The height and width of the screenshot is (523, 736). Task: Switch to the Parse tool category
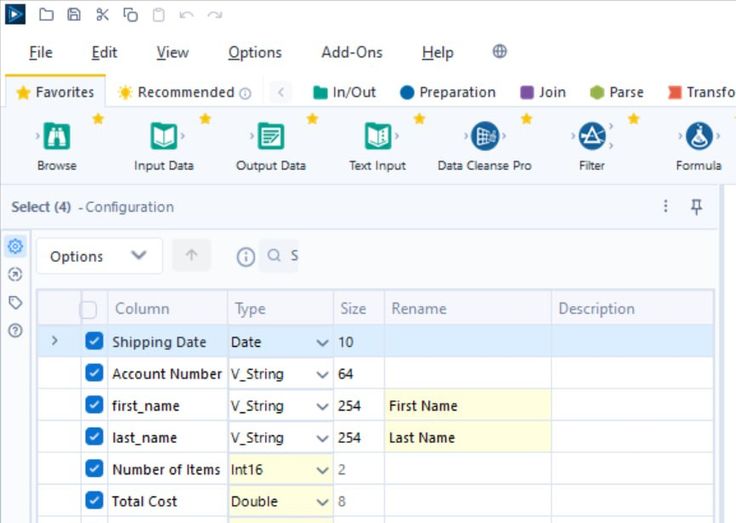(x=617, y=92)
